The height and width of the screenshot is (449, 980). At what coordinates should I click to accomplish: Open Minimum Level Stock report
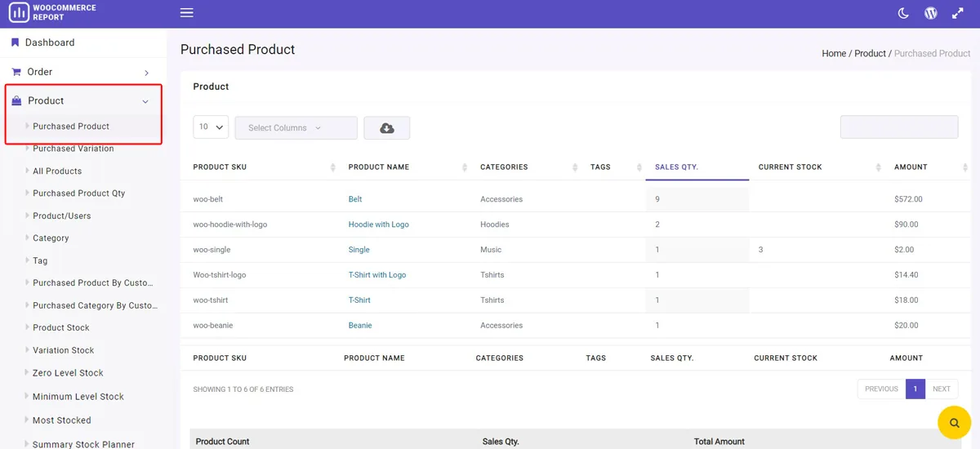[78, 397]
